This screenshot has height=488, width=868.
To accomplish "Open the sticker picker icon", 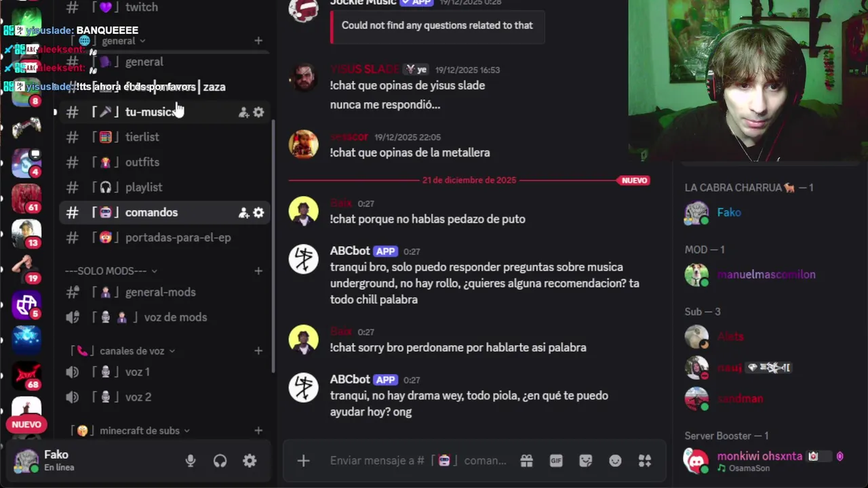I will pyautogui.click(x=586, y=461).
